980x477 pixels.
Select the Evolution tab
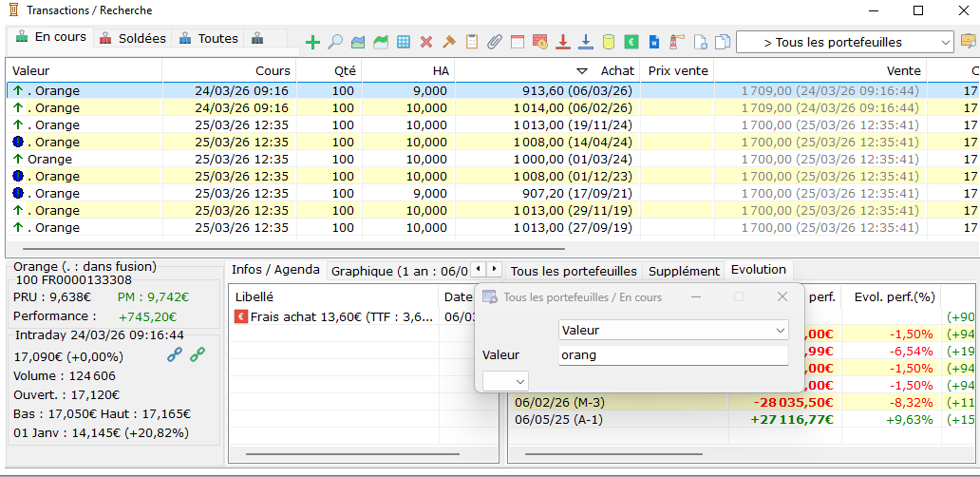pyautogui.click(x=758, y=270)
